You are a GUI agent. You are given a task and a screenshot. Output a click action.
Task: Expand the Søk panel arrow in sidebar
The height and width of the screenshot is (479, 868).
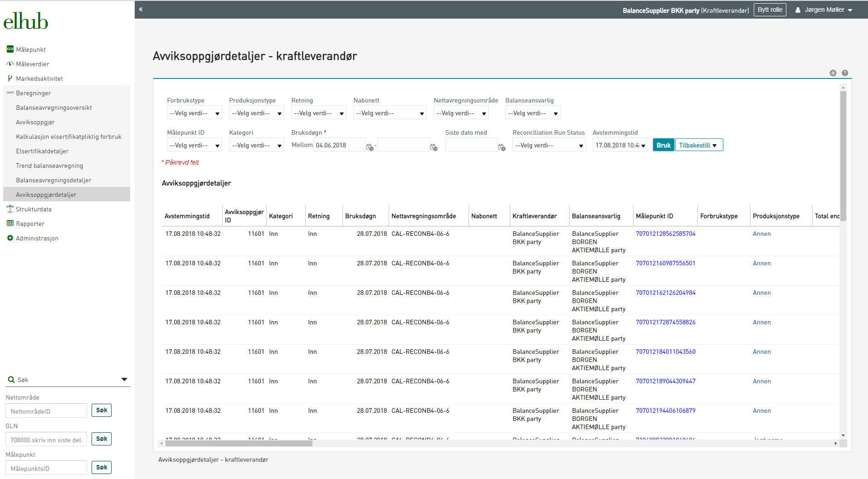(124, 380)
